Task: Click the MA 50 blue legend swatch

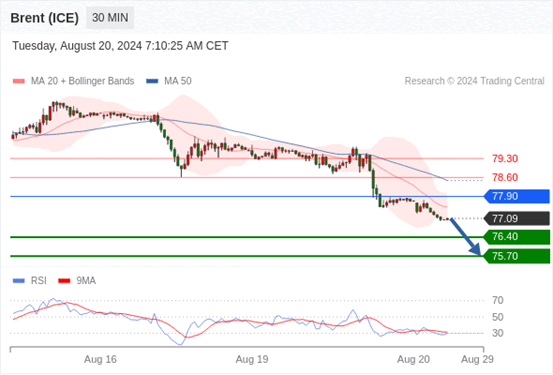Action: tap(152, 81)
